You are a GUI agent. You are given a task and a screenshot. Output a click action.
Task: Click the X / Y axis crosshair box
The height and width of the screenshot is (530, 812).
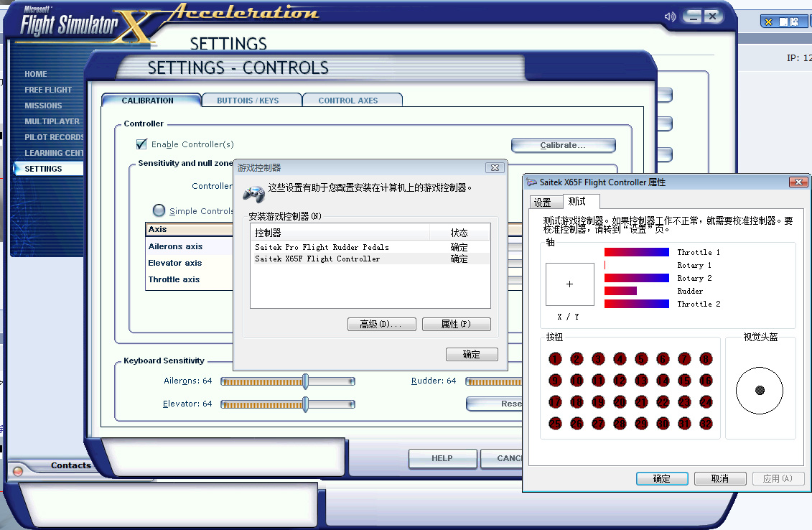[x=569, y=284]
